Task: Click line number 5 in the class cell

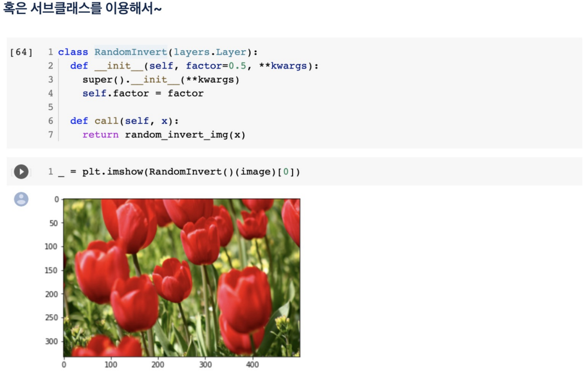Action: tap(51, 107)
